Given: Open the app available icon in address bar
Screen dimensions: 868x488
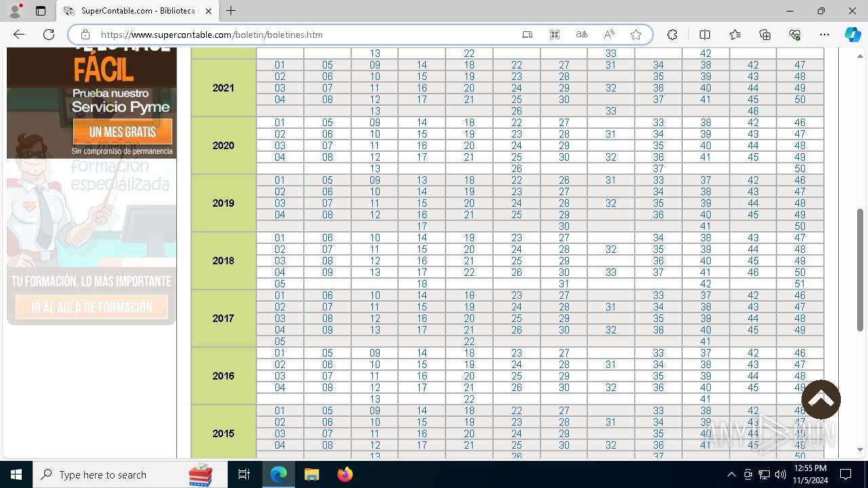Looking at the screenshot, I should [x=528, y=35].
